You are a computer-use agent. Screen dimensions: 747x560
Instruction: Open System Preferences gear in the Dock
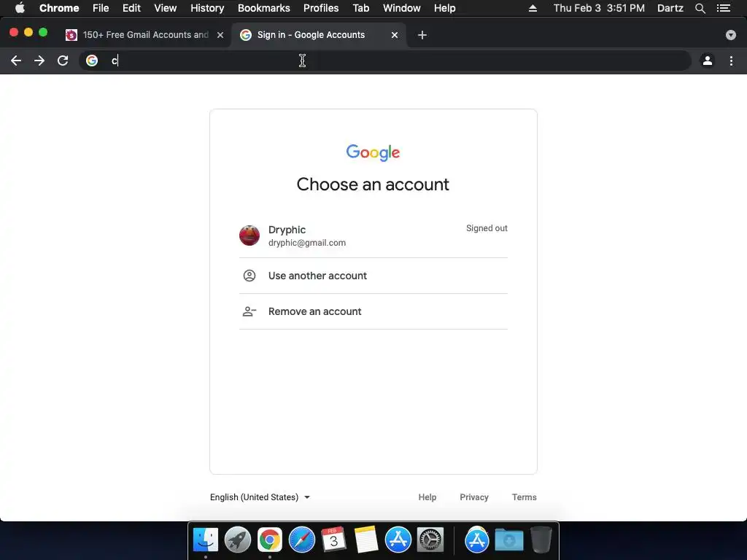pyautogui.click(x=430, y=540)
